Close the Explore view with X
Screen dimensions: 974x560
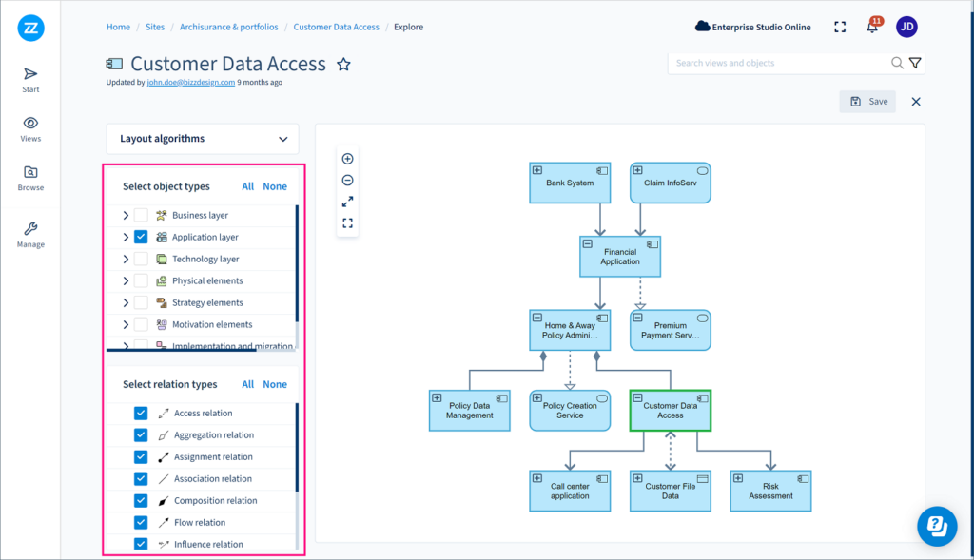coord(916,102)
